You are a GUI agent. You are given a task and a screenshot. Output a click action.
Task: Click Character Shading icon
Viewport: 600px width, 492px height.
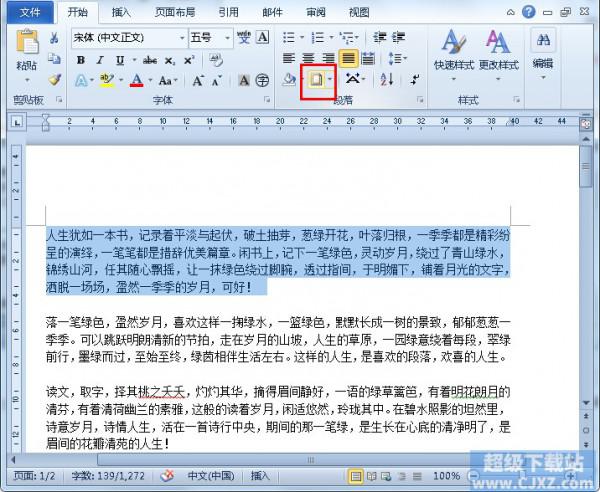244,81
